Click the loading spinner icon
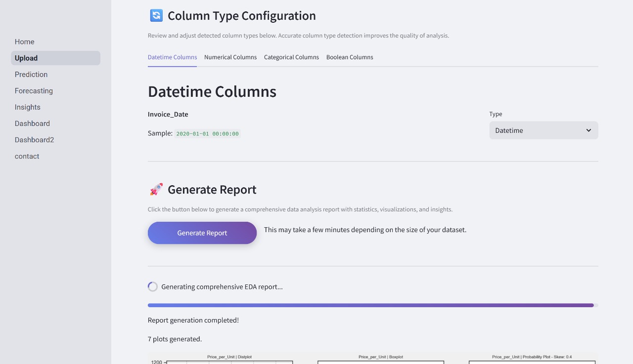The image size is (633, 364). pos(153,286)
